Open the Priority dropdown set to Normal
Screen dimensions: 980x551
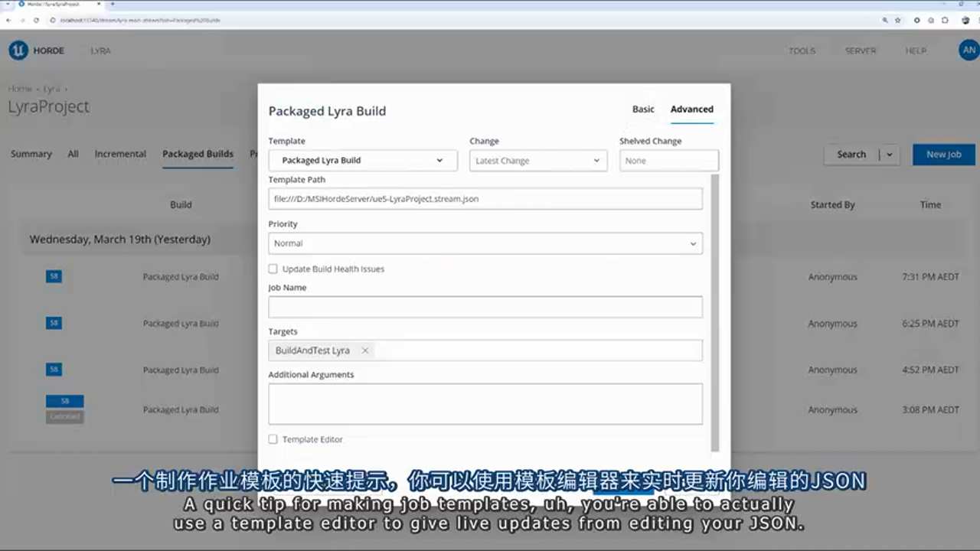pos(485,243)
